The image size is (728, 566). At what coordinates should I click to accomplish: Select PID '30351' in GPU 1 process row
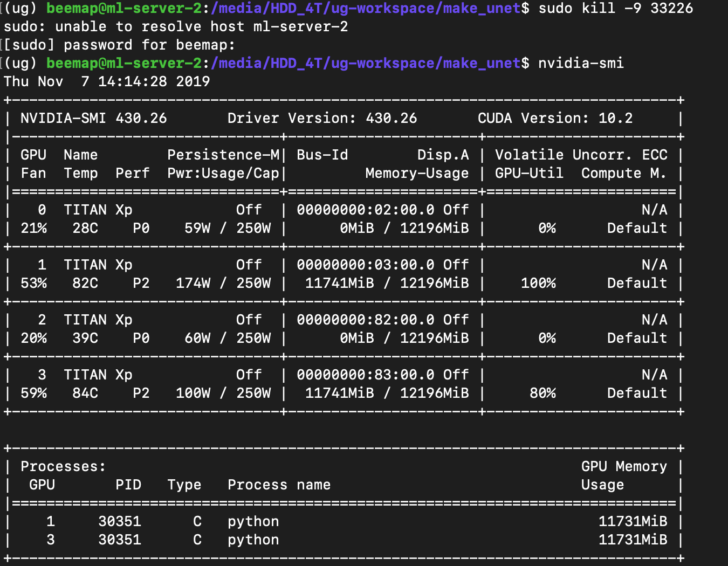(120, 521)
